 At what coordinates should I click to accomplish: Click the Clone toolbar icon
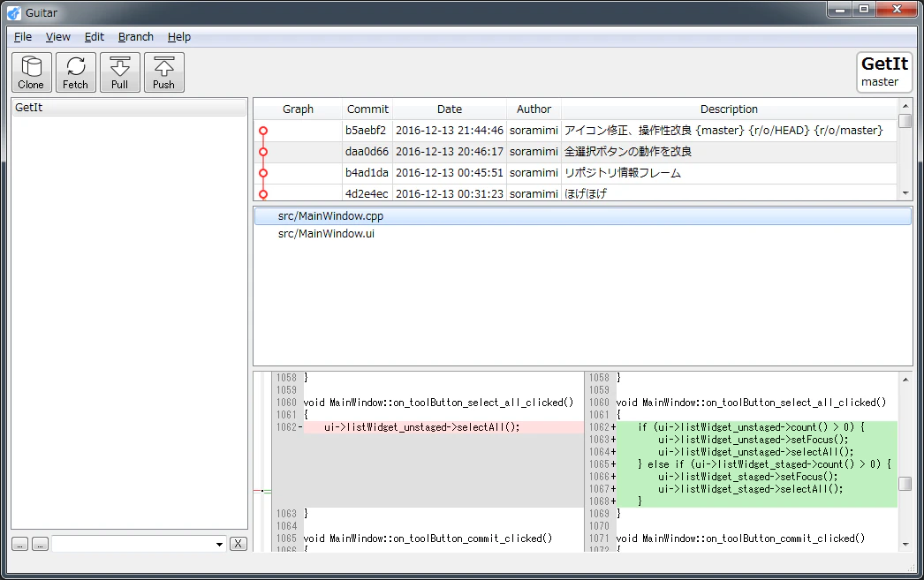[31, 72]
